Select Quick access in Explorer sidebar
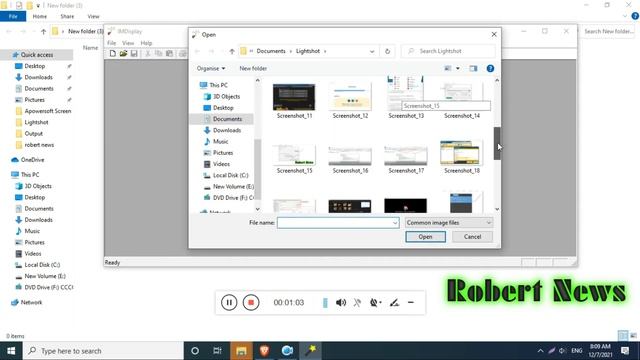 37,55
